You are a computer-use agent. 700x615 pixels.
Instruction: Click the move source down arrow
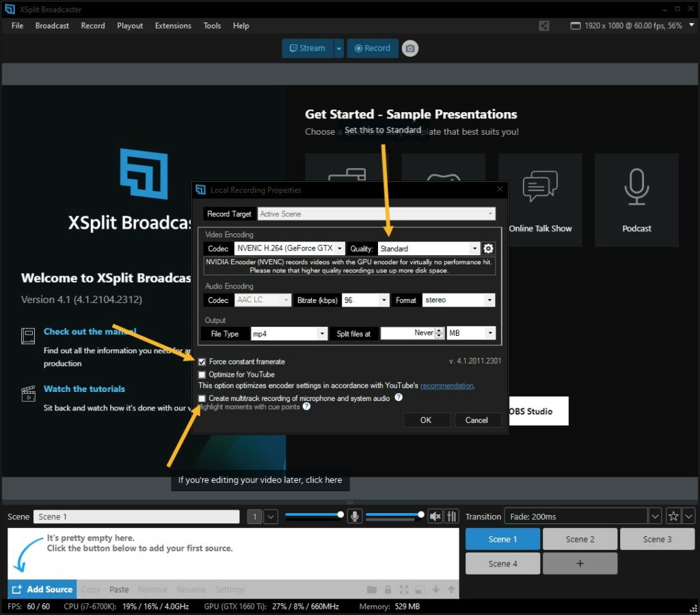(436, 590)
